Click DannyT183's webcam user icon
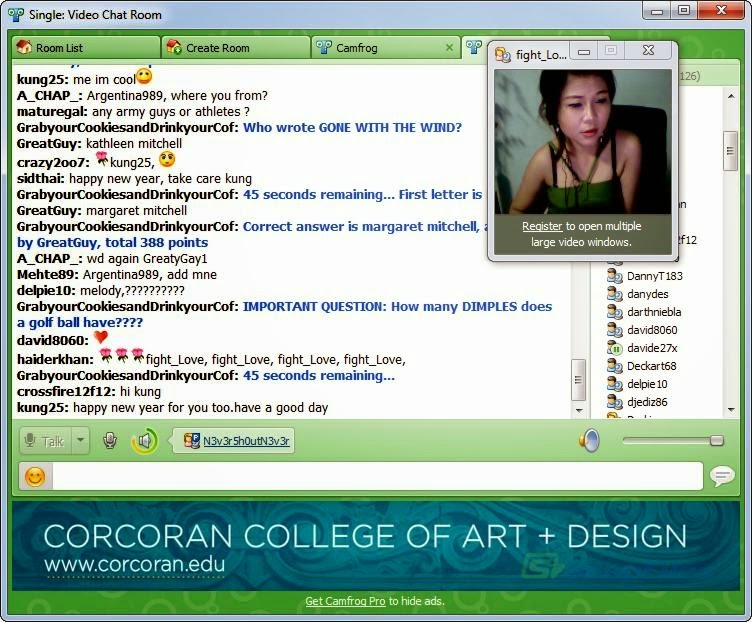Screen dimensions: 752x622 (x=614, y=276)
